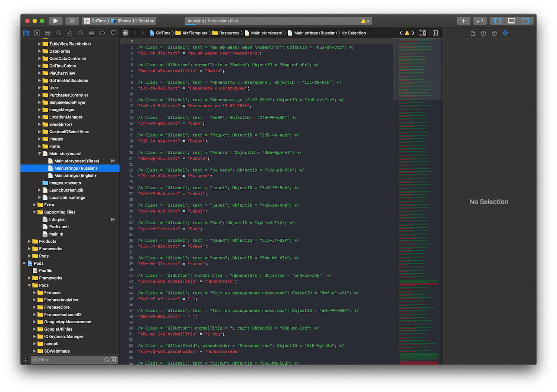This screenshot has width=557, height=392.
Task: Expand the Localizable.strings group
Action: tap(40, 197)
